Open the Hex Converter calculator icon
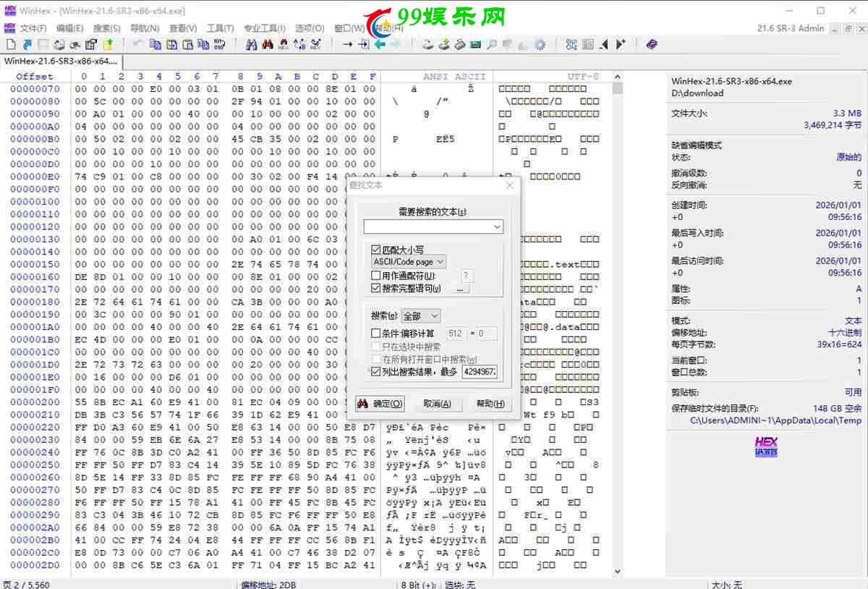 474,44
